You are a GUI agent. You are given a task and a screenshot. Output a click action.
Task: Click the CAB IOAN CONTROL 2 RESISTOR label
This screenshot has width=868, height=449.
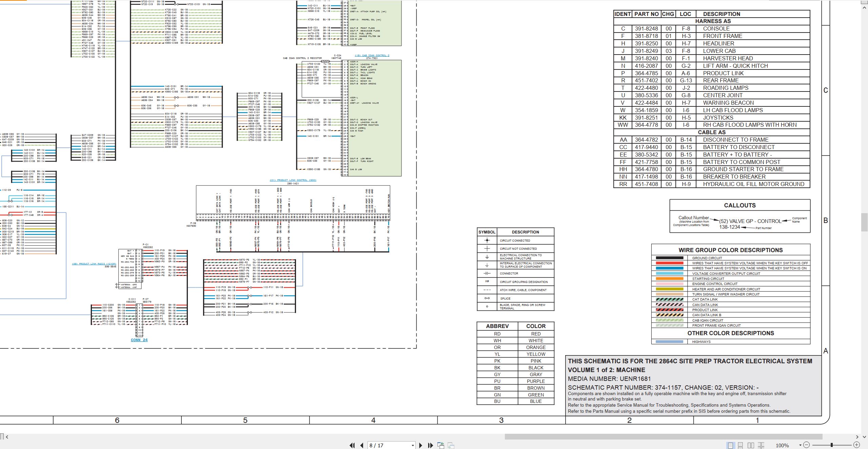[x=302, y=58]
